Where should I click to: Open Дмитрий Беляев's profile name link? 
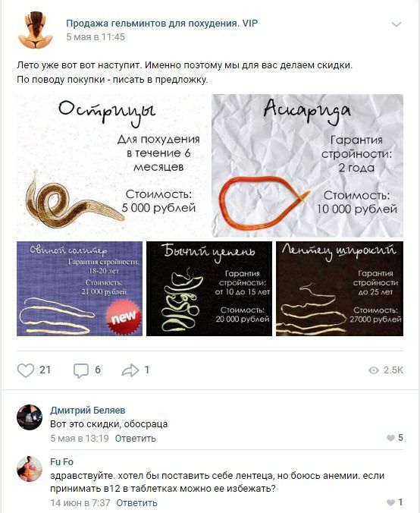click(x=88, y=411)
